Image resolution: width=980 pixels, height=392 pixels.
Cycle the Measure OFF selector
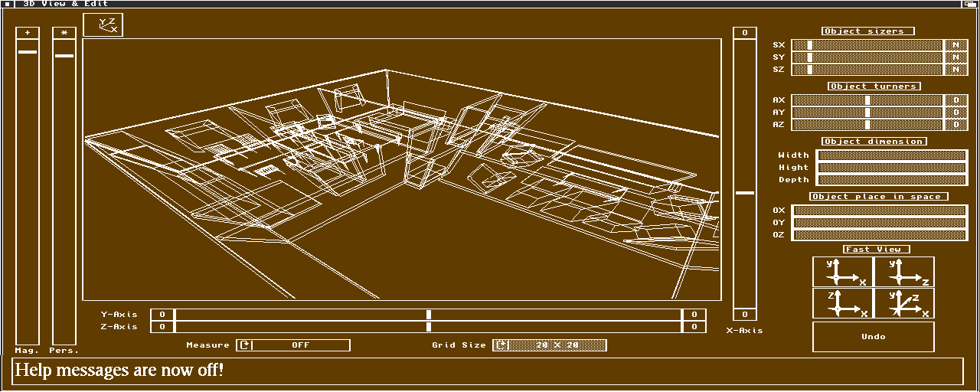click(293, 345)
